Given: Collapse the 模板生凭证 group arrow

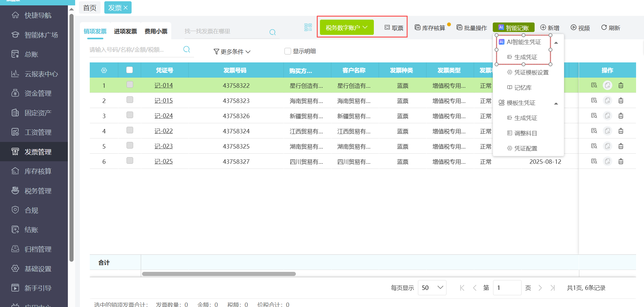Looking at the screenshot, I should coord(556,103).
